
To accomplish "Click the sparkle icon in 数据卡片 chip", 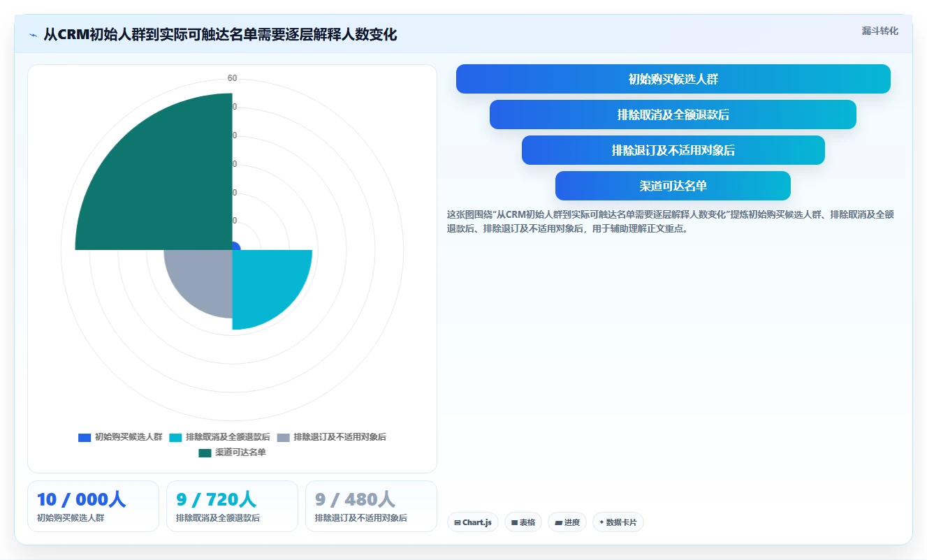I will [x=601, y=522].
